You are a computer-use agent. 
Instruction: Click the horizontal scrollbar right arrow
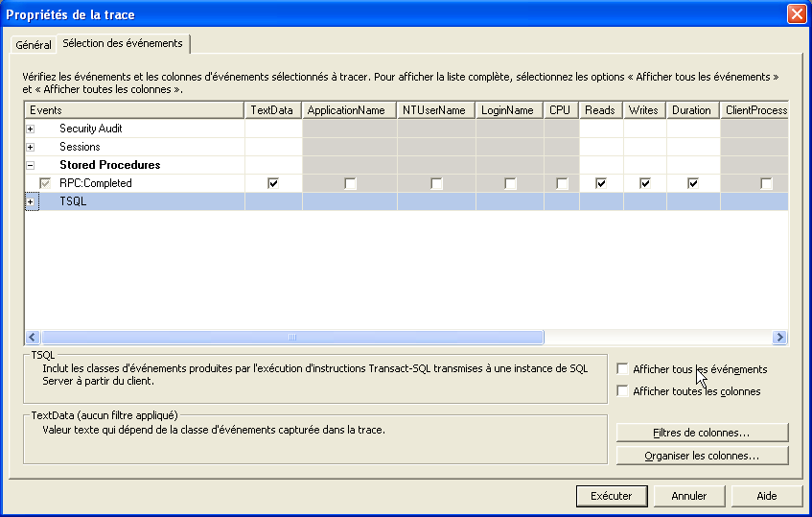coord(780,338)
